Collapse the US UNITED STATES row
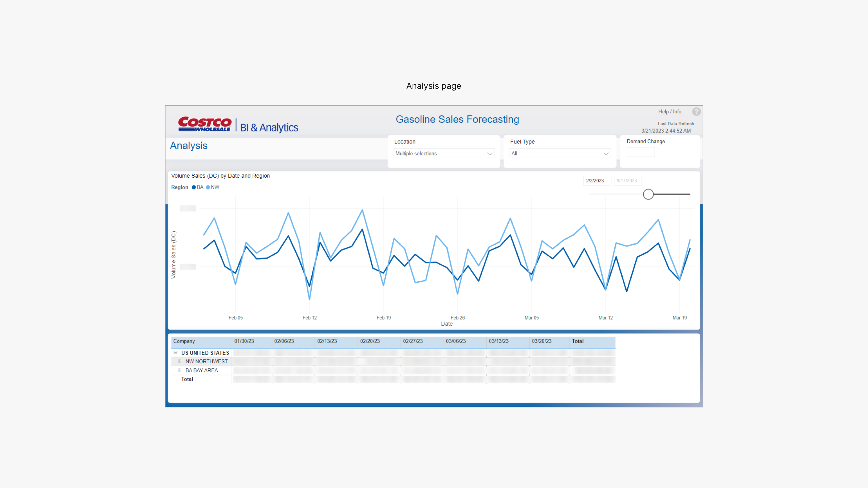 click(176, 353)
